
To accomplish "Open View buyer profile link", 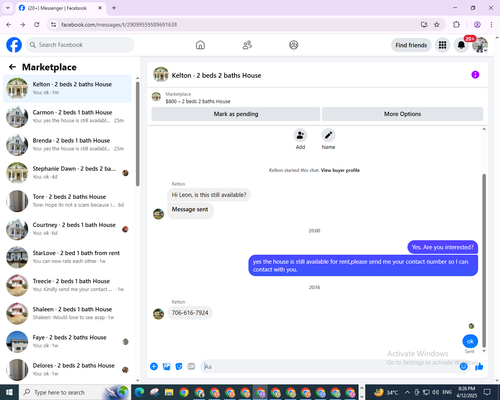I will pyautogui.click(x=340, y=170).
